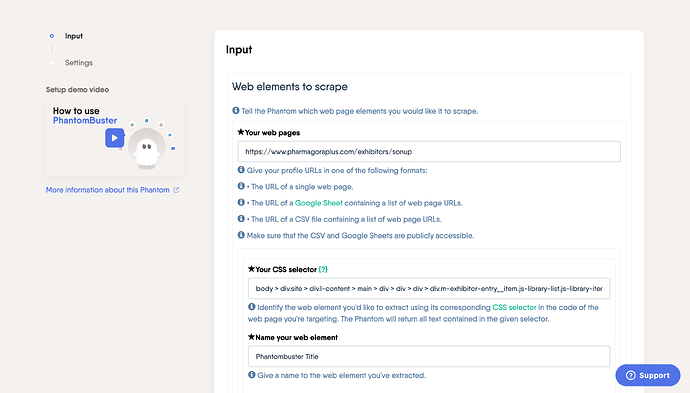
Task: Click the Name your web element field
Action: pyautogui.click(x=429, y=356)
